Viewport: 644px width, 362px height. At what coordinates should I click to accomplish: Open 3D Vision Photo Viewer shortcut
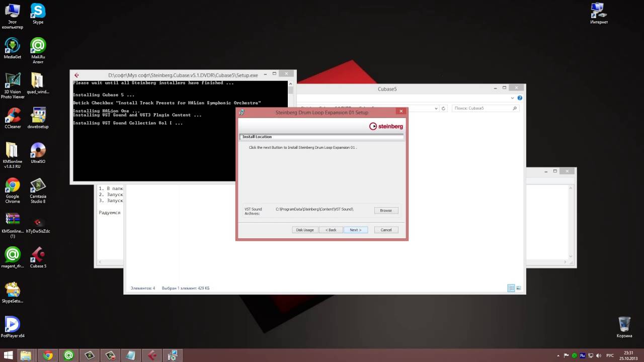13,85
